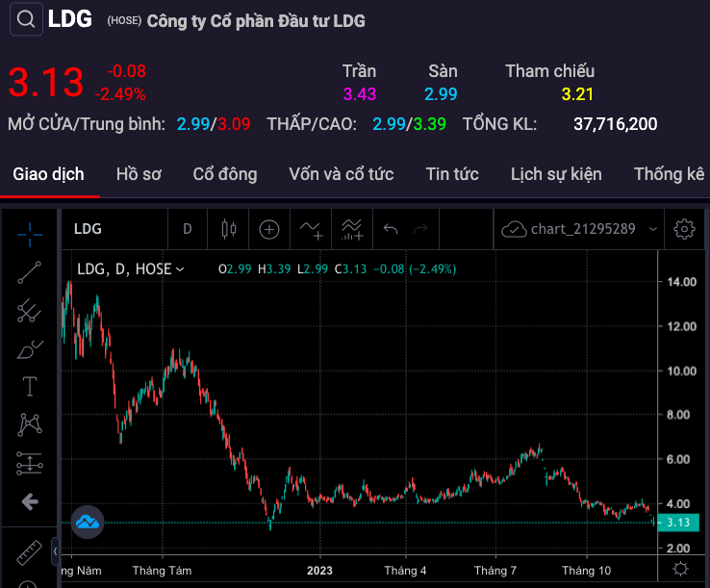Collapse the left drawing toolbar panel
Image resolution: width=710 pixels, height=588 pixels.
[55, 551]
